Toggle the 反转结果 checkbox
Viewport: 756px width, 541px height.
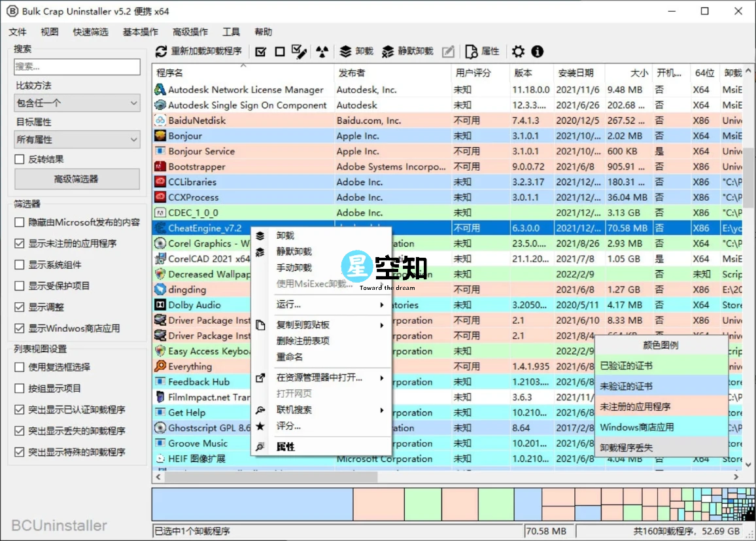pos(18,159)
